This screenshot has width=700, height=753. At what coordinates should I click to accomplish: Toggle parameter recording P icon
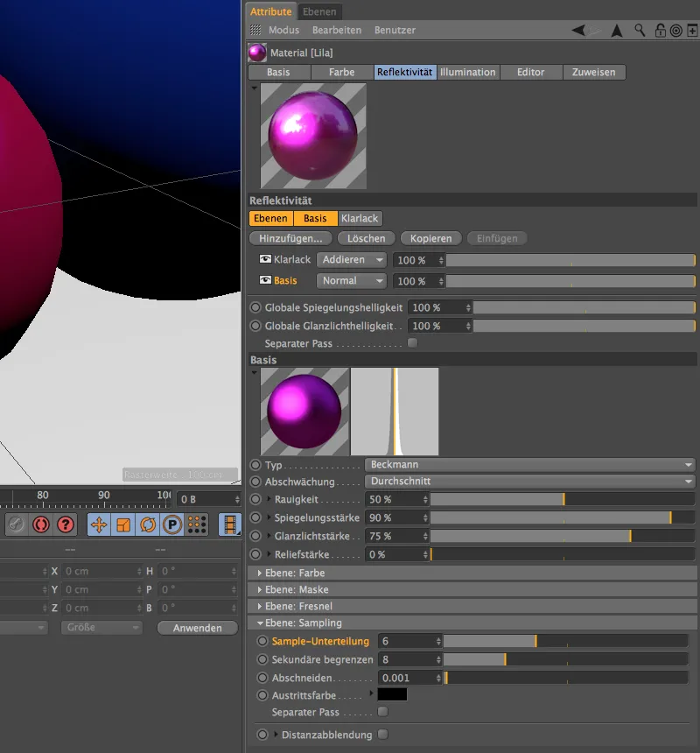pyautogui.click(x=172, y=524)
